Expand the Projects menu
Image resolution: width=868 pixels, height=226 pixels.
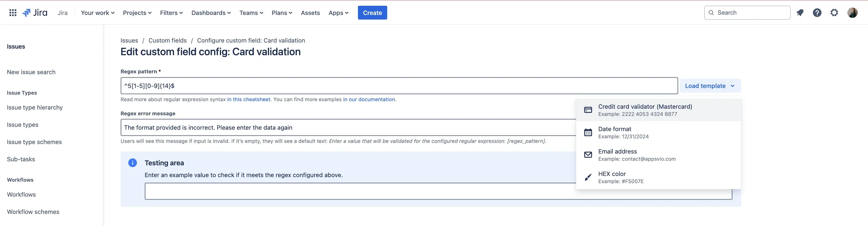pos(137,13)
